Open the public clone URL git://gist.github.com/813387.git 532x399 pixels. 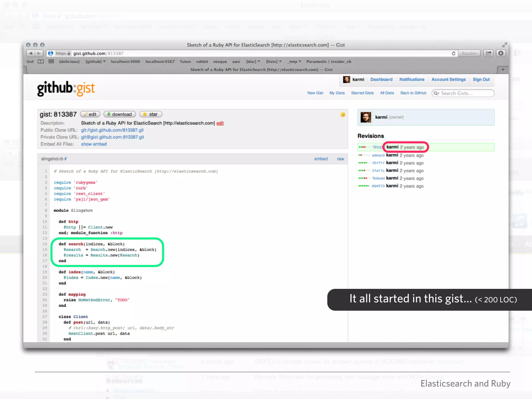(x=112, y=130)
